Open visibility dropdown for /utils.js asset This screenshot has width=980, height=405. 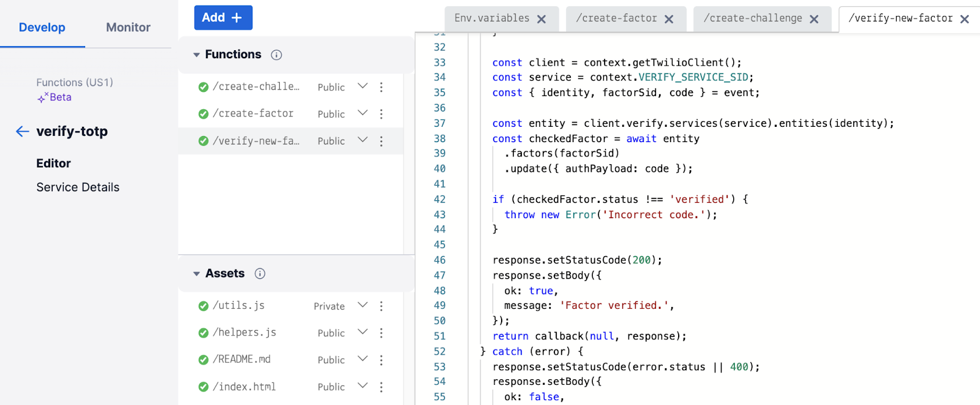(x=363, y=305)
